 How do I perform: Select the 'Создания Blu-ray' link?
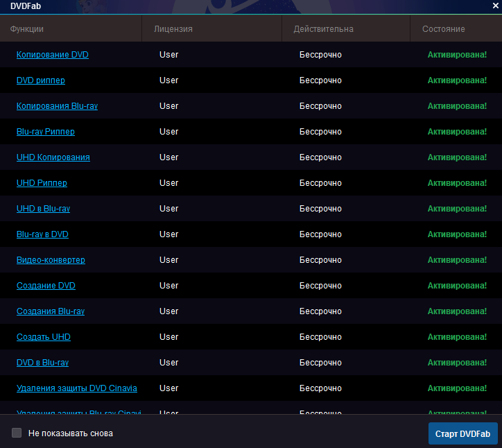click(51, 311)
